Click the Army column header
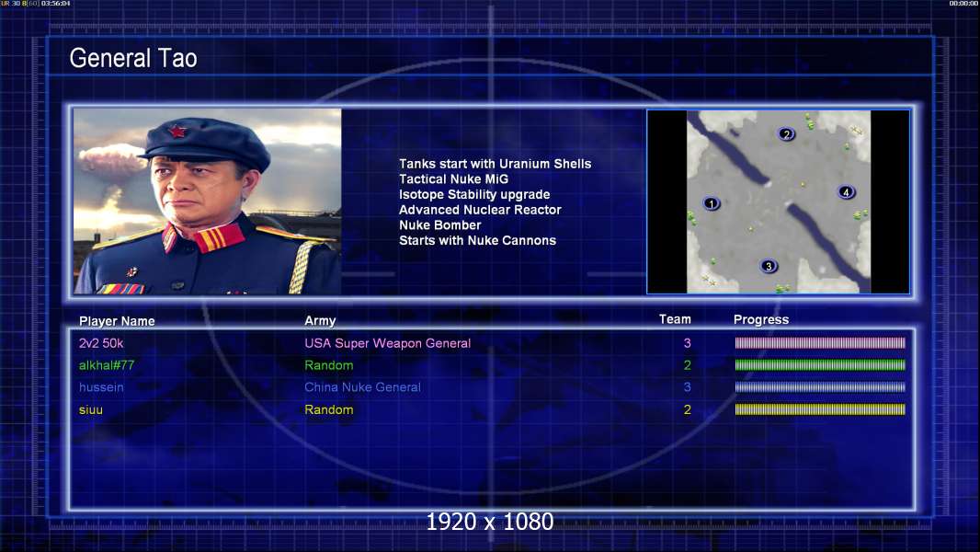The width and height of the screenshot is (980, 552). click(320, 320)
